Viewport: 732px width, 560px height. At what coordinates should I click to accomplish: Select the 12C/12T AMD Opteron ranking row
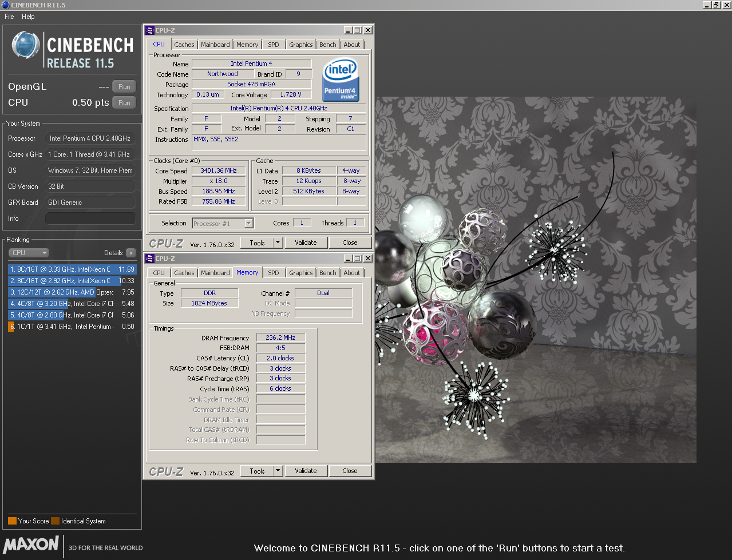click(x=72, y=292)
